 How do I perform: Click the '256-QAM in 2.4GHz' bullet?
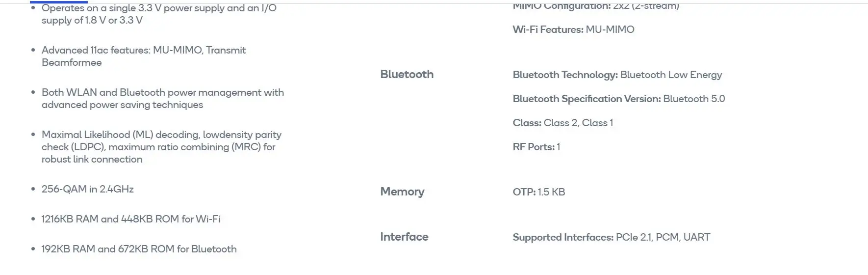tap(88, 189)
